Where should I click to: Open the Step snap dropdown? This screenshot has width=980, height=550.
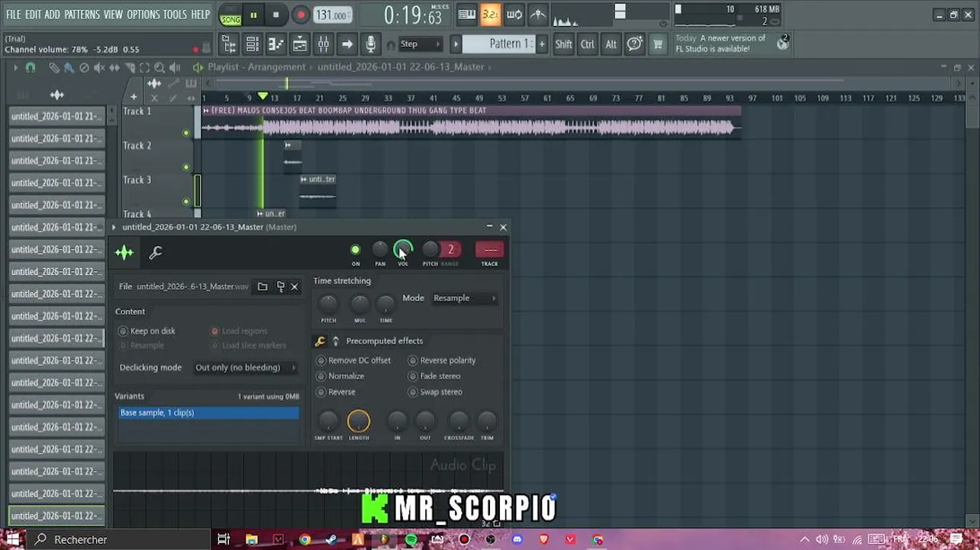pyautogui.click(x=419, y=44)
